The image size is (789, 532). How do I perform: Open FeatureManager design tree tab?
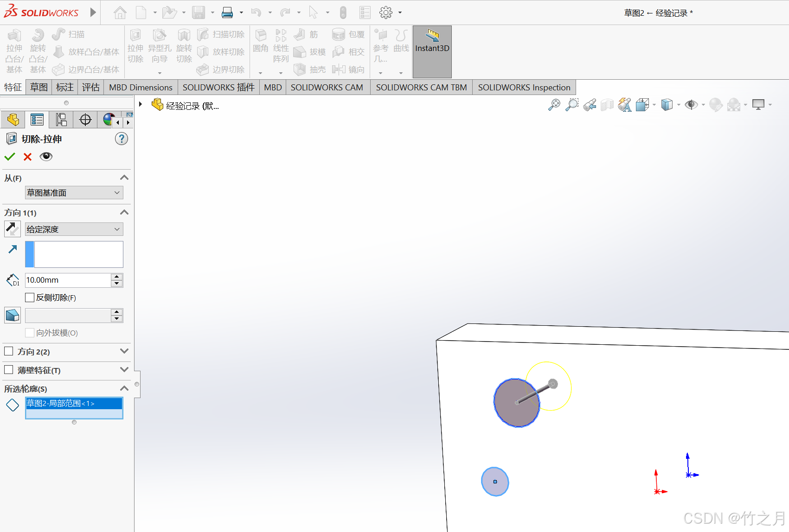[13, 120]
